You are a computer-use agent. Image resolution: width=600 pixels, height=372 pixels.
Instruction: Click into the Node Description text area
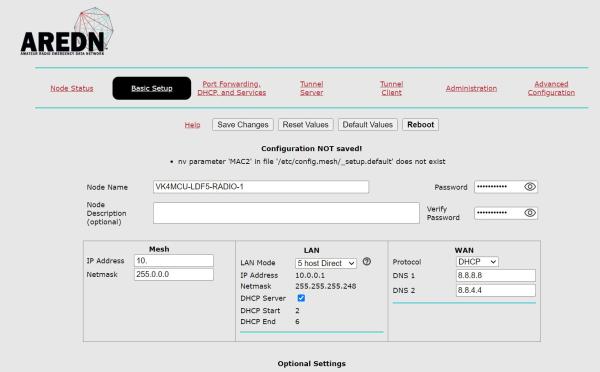coord(286,213)
